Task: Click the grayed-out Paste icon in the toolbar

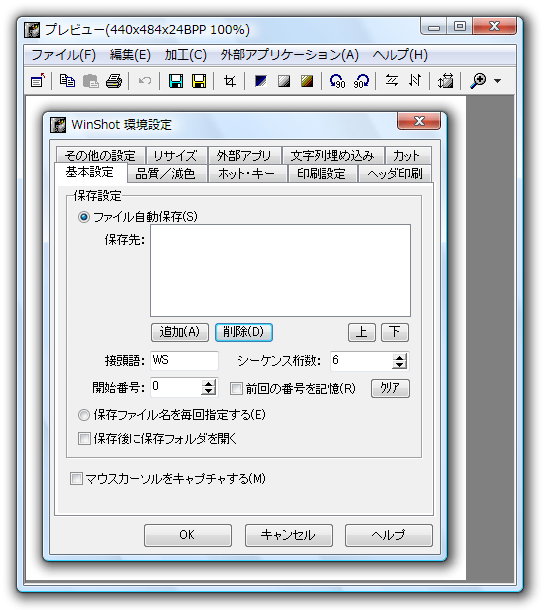Action: (x=91, y=81)
